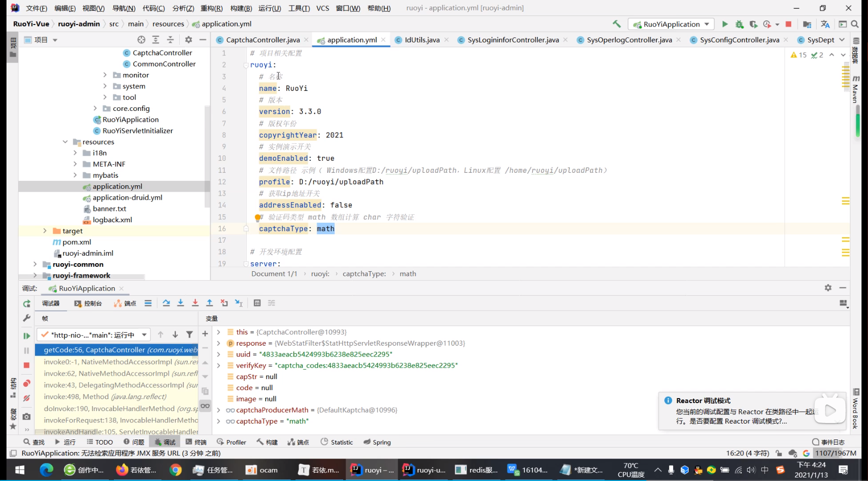868x481 pixels.
Task: Open Spring tool window
Action: (x=377, y=442)
